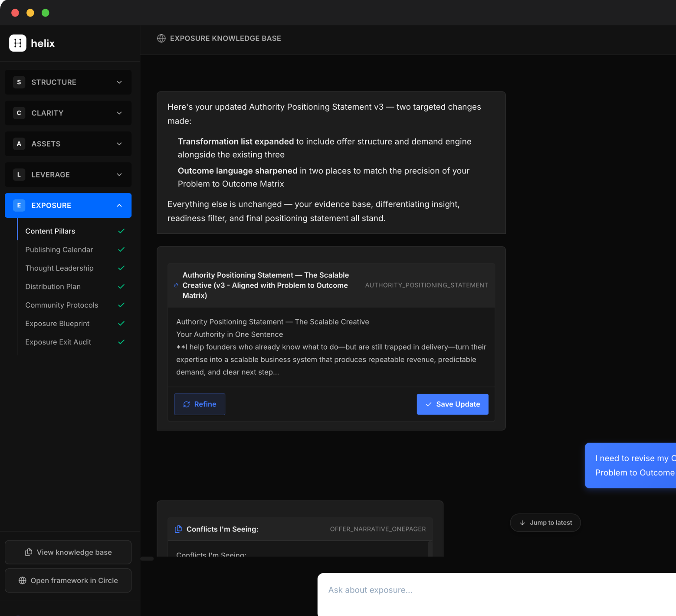Click the down arrow icon in Jump to latest
676x616 pixels.
522,523
